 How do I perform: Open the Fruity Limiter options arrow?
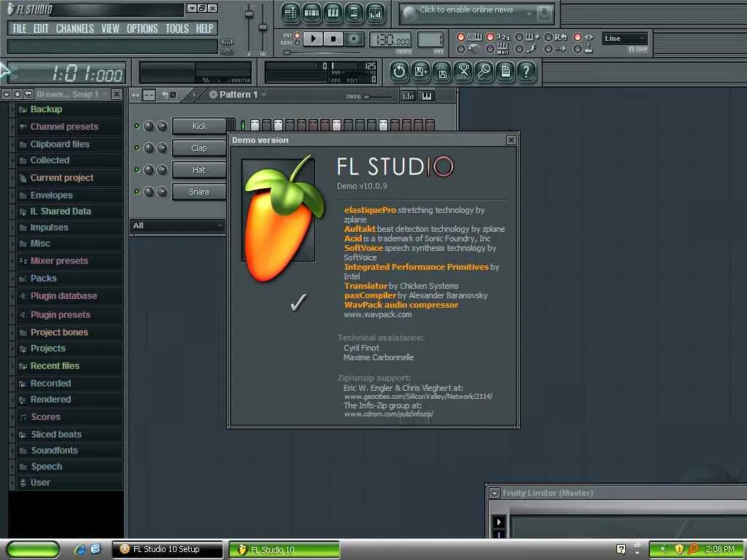pos(495,494)
